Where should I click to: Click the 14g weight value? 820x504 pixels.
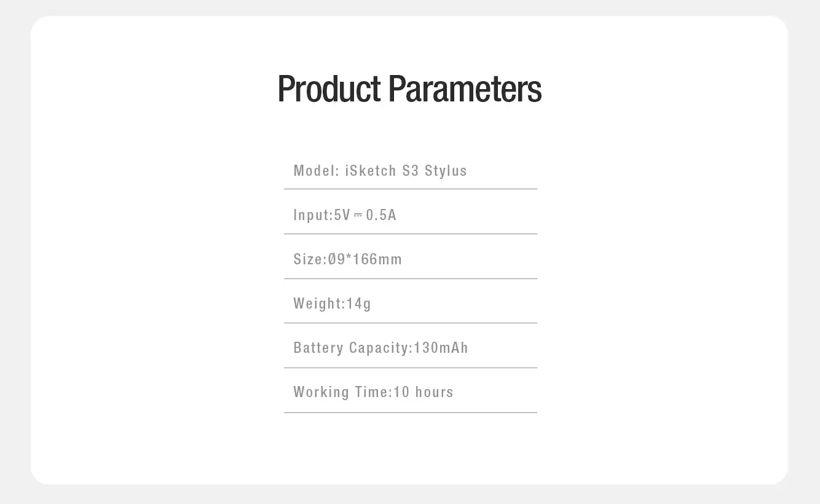(x=359, y=304)
